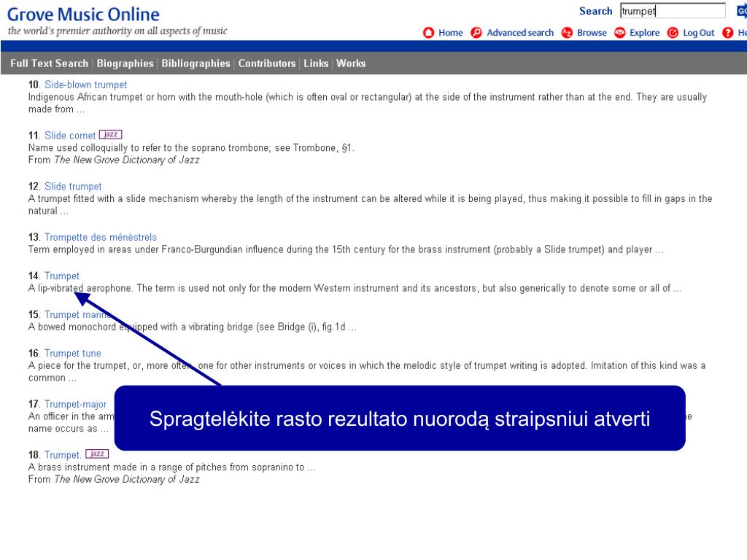
Task: Open the Explore link
Action: click(x=645, y=33)
